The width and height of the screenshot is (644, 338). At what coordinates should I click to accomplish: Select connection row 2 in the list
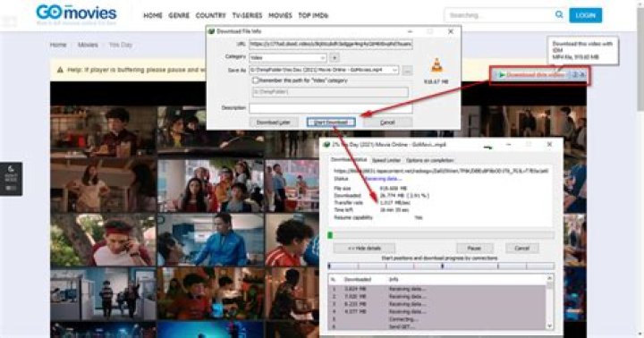437,297
